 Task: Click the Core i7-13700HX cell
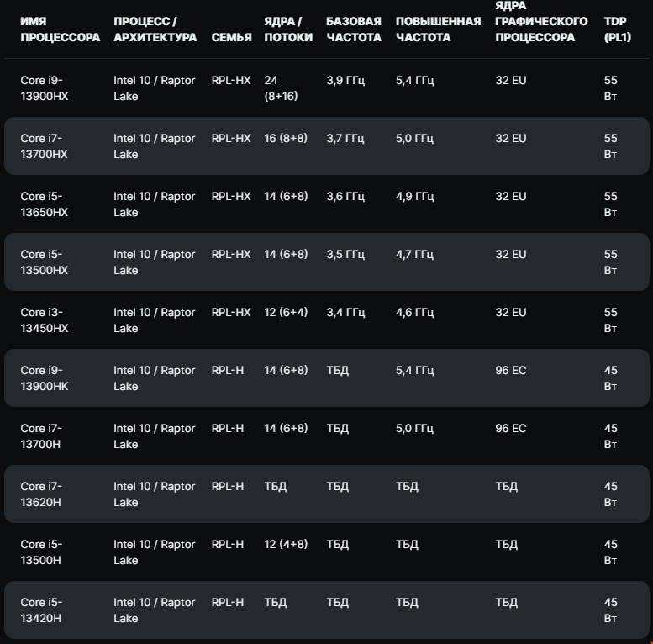click(45, 145)
